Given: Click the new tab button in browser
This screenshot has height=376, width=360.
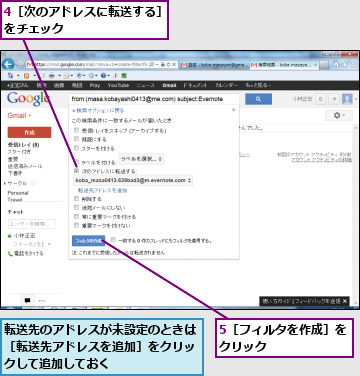Looking at the screenshot, I should pyautogui.click(x=324, y=65).
